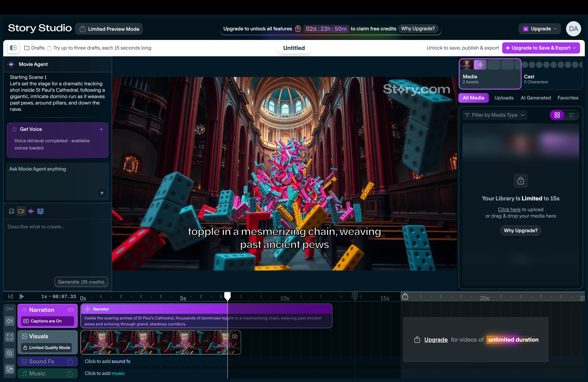Click the timeline playhead handle
The height and width of the screenshot is (382, 588).
[227, 296]
